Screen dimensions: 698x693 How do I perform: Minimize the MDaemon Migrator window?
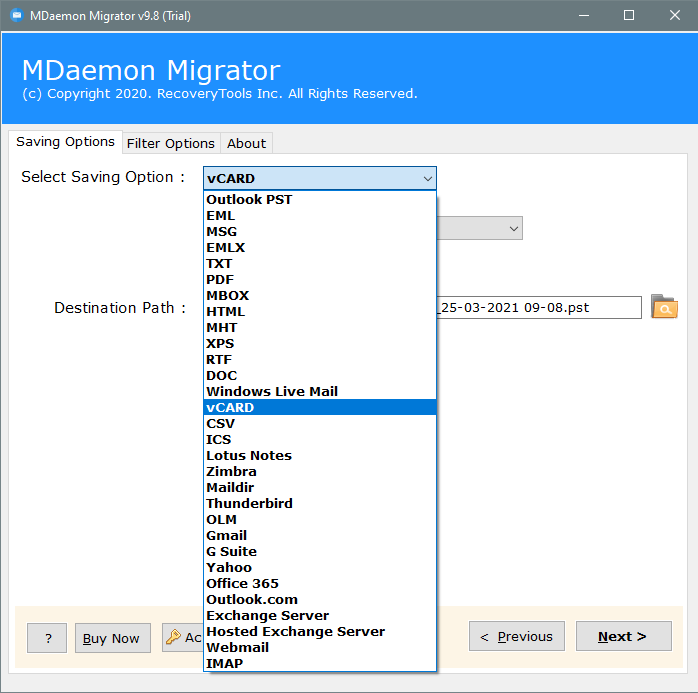(584, 16)
